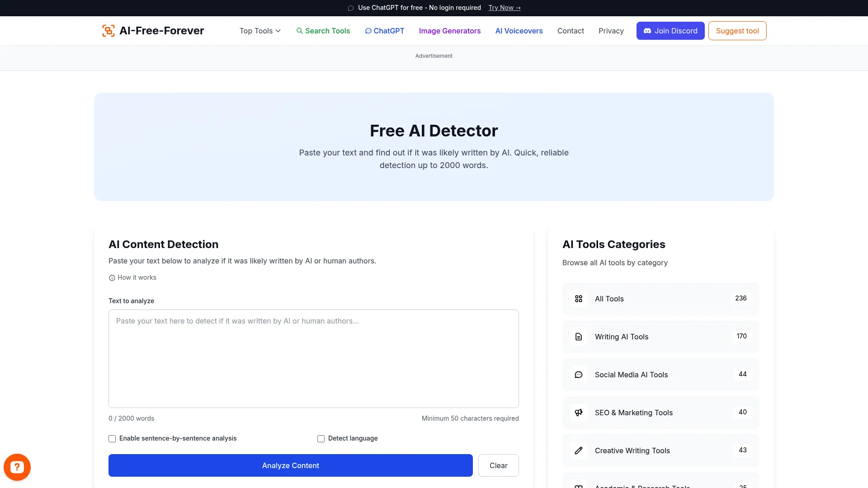Click the SEO & Marketing megaphone icon

[579, 413]
